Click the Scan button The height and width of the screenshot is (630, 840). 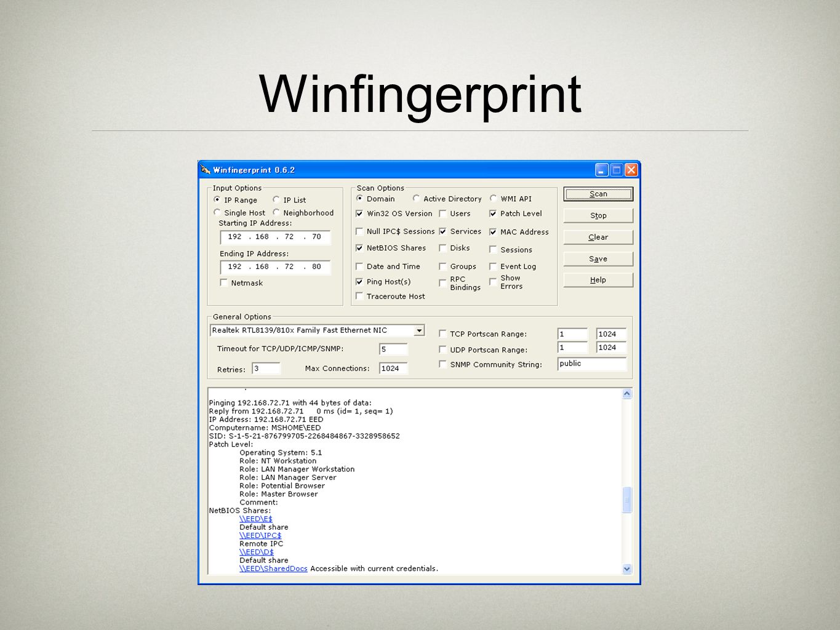598,194
